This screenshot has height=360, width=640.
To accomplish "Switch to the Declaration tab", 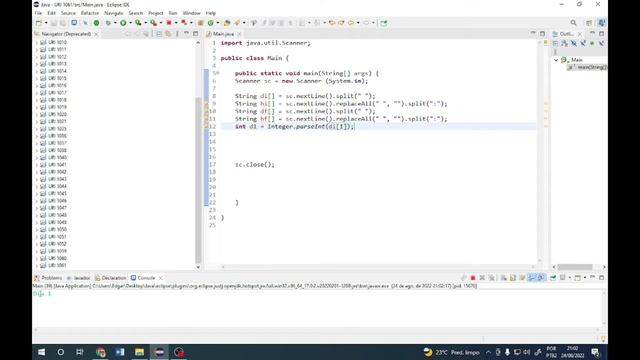I will coord(110,278).
